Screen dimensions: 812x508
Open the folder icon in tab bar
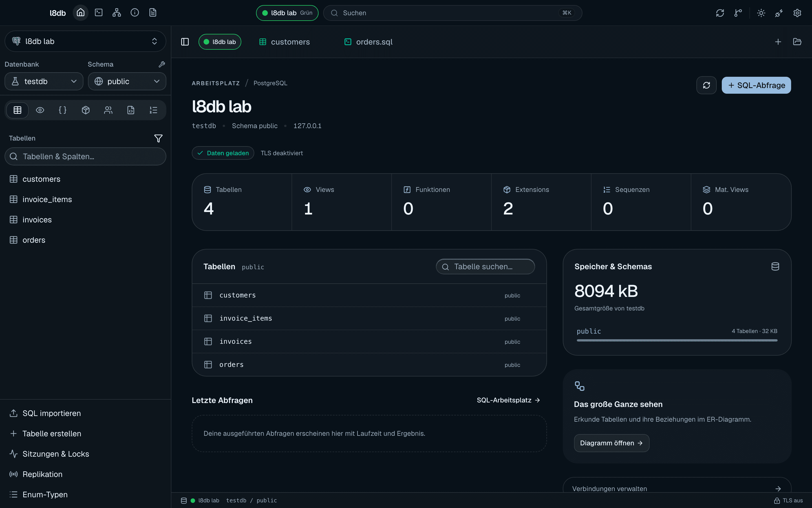[797, 42]
